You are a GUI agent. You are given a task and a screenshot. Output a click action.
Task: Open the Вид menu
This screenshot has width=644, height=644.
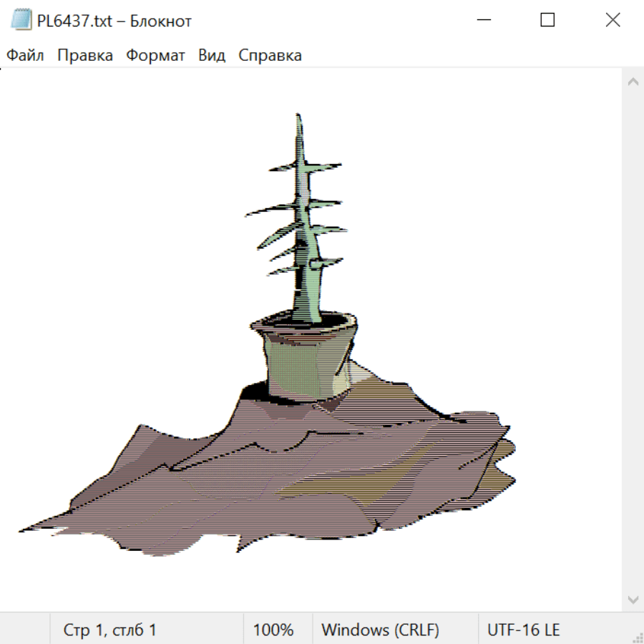(211, 56)
